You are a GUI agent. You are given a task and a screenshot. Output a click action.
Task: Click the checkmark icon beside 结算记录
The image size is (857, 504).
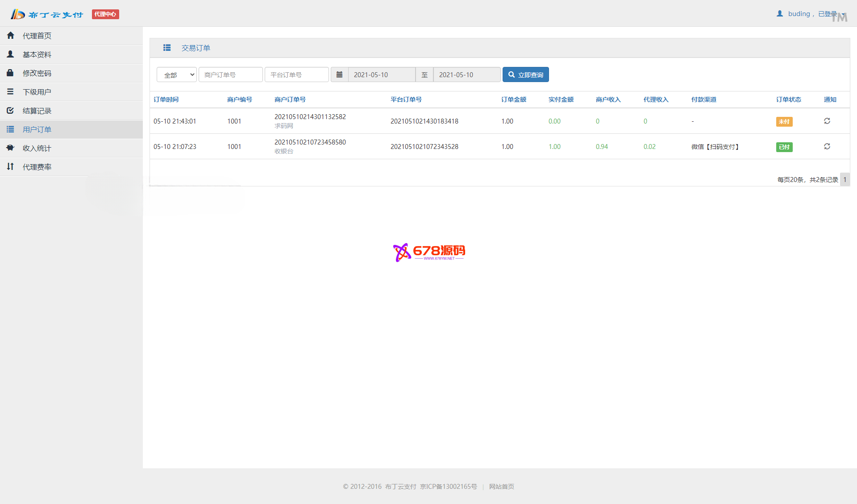[10, 111]
